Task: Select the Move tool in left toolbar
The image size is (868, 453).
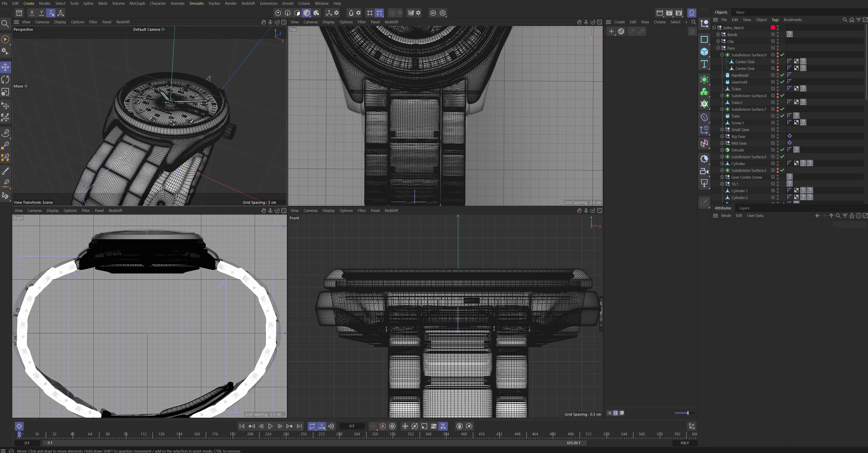Action: point(5,67)
